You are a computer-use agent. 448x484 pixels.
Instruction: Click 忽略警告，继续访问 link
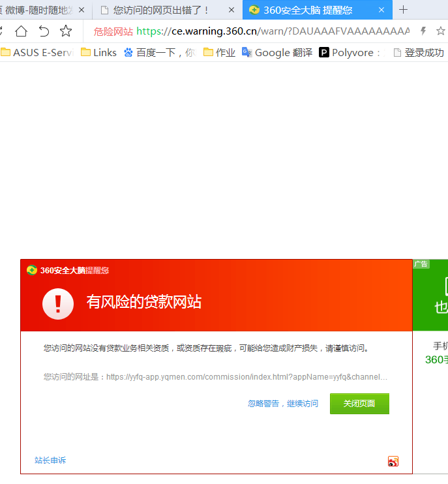(282, 403)
